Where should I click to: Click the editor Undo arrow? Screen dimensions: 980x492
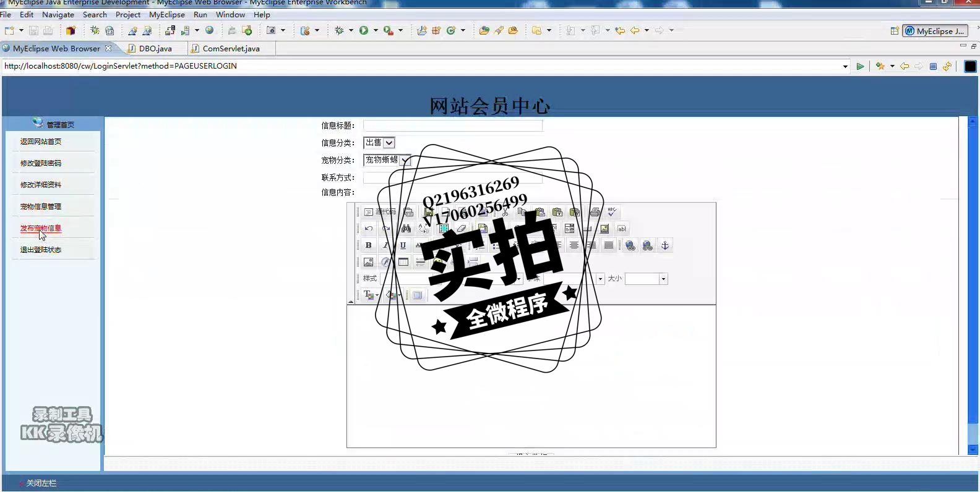[369, 229]
